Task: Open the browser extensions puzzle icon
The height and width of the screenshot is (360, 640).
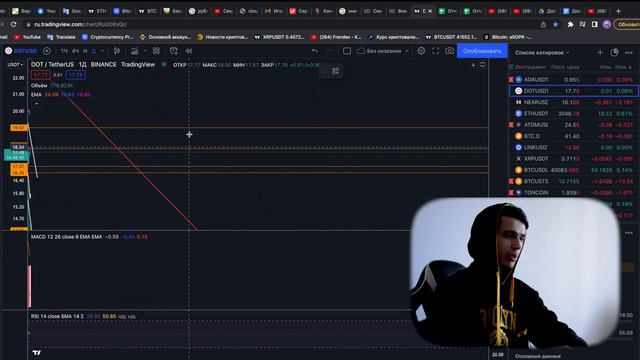Action: tap(570, 24)
